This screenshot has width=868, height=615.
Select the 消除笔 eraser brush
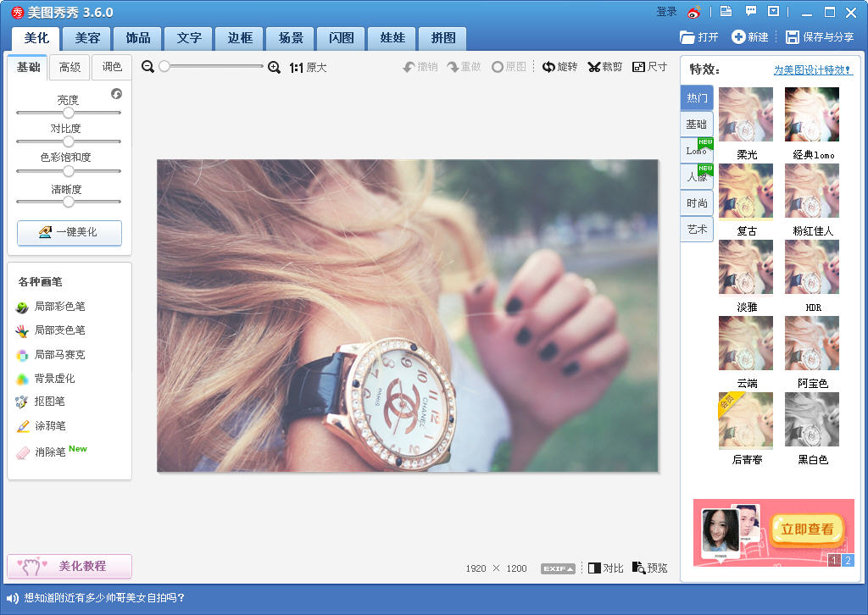[x=50, y=452]
